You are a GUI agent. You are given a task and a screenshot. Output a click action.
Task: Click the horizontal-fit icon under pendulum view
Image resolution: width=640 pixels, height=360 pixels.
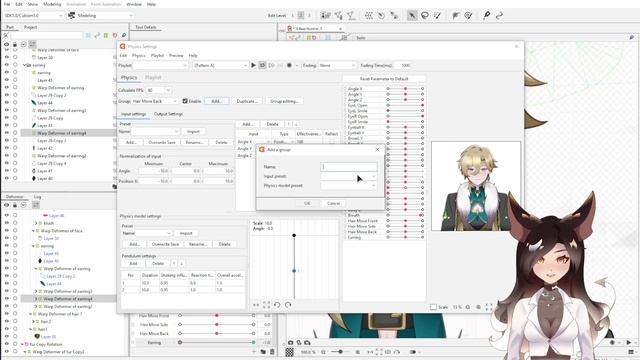click(256, 305)
